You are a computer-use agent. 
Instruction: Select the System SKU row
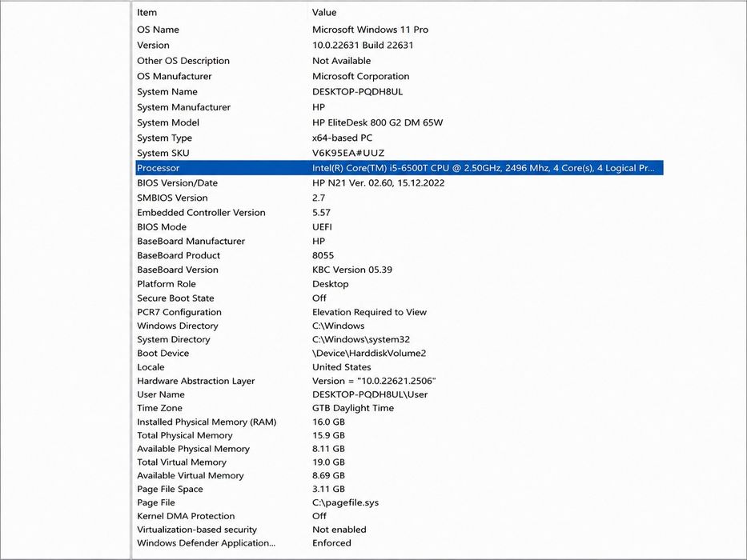pyautogui.click(x=400, y=153)
